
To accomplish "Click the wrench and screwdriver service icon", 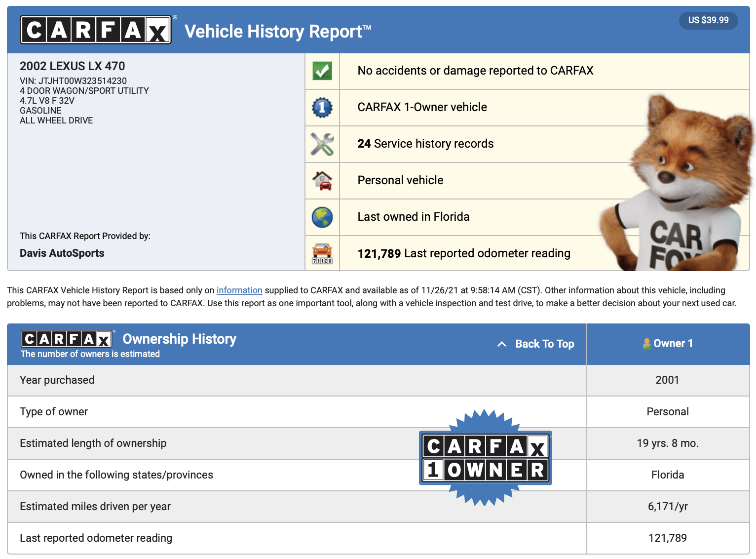I will (x=322, y=144).
